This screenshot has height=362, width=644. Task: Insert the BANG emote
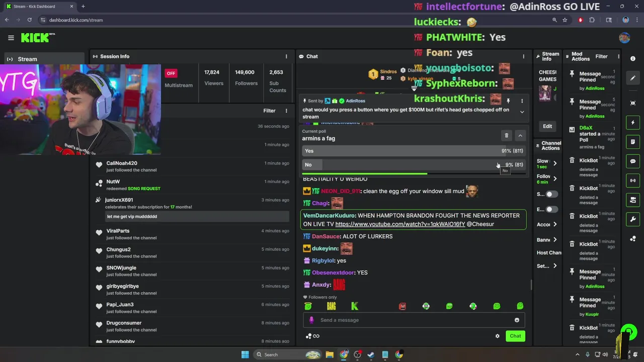[x=331, y=306]
